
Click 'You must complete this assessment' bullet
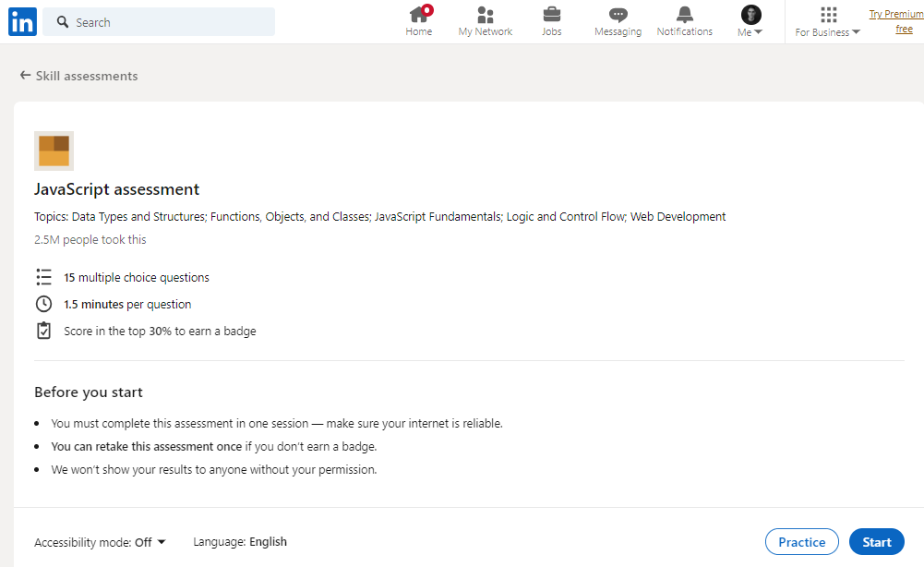[x=277, y=423]
